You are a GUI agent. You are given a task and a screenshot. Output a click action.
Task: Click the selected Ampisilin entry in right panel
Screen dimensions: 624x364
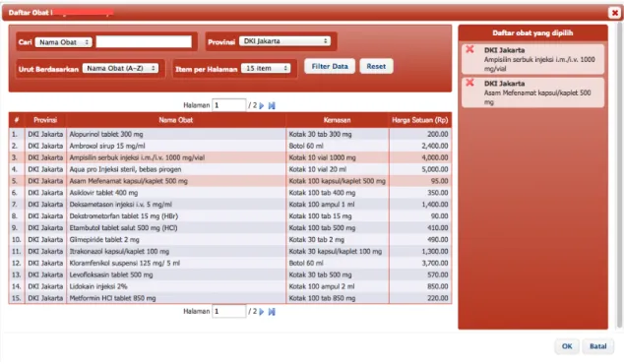coord(532,59)
